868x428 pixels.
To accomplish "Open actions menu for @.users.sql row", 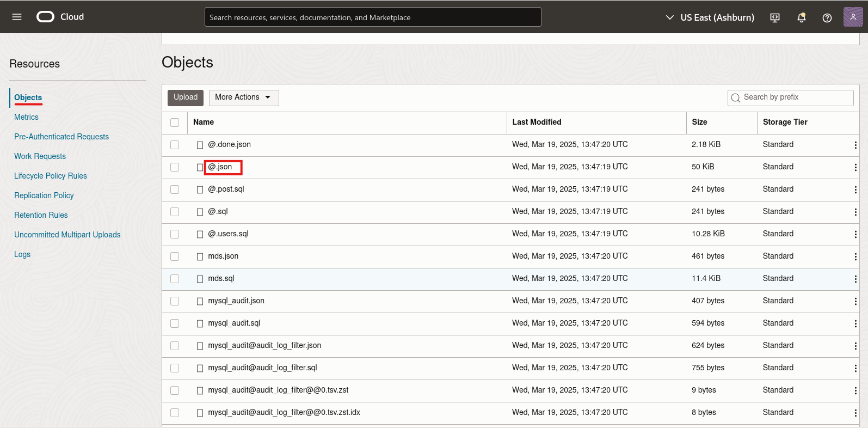I will pos(855,234).
